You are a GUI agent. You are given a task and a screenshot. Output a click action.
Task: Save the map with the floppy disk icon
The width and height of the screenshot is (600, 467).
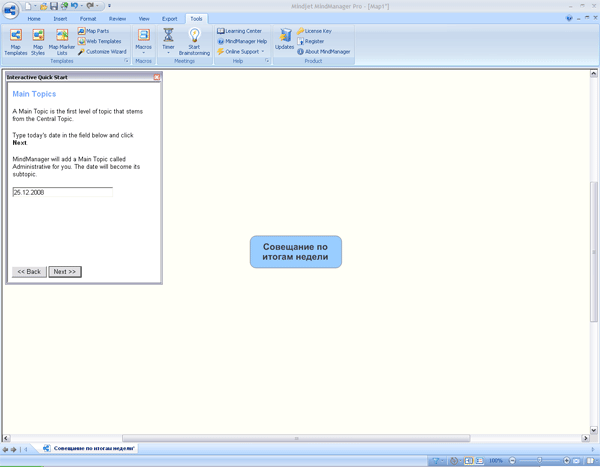click(x=54, y=6)
